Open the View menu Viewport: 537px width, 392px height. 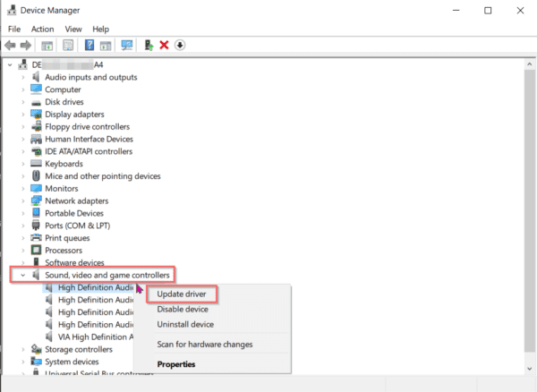click(x=72, y=29)
